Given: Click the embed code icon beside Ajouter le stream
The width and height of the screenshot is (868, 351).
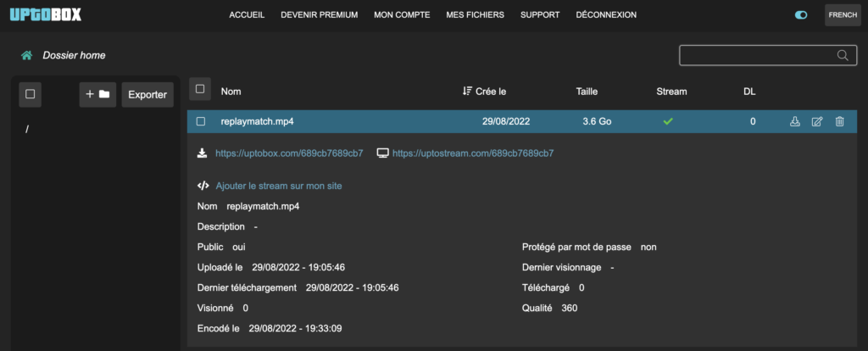Looking at the screenshot, I should coord(203,186).
